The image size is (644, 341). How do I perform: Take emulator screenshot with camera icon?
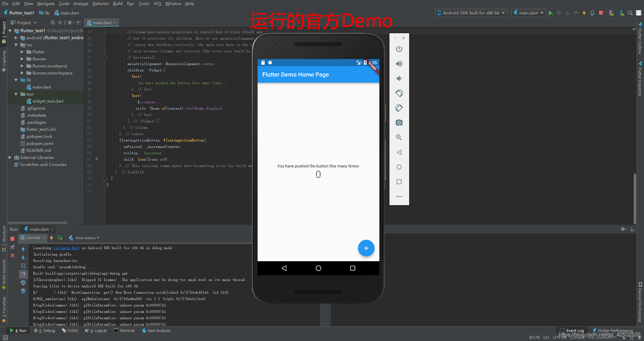[x=399, y=123]
